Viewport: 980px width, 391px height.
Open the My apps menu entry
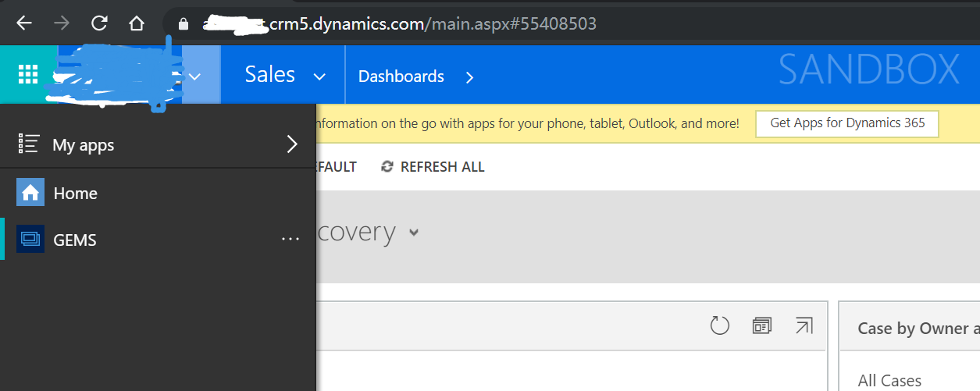[158, 144]
